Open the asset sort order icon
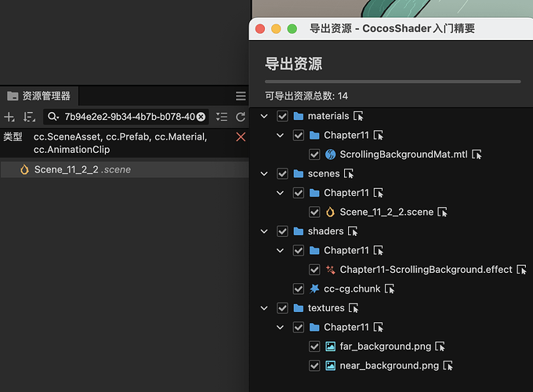Screen dimensions: 533x392 [29, 117]
